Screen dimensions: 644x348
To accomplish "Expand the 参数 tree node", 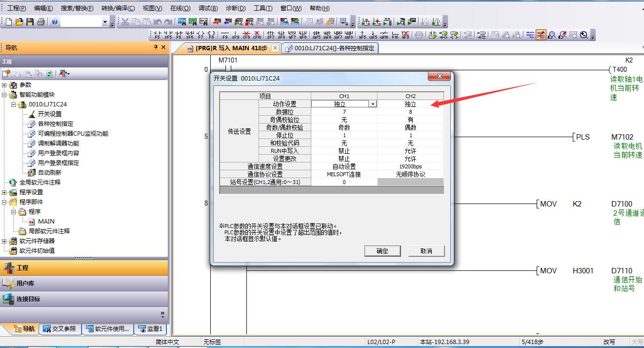I will [4, 85].
